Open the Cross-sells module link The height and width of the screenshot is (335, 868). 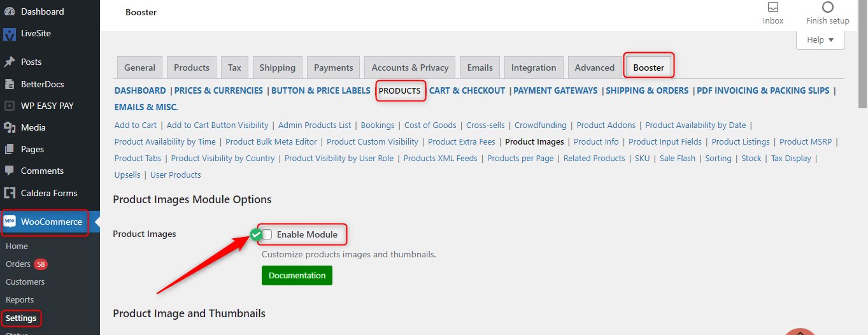coord(485,125)
